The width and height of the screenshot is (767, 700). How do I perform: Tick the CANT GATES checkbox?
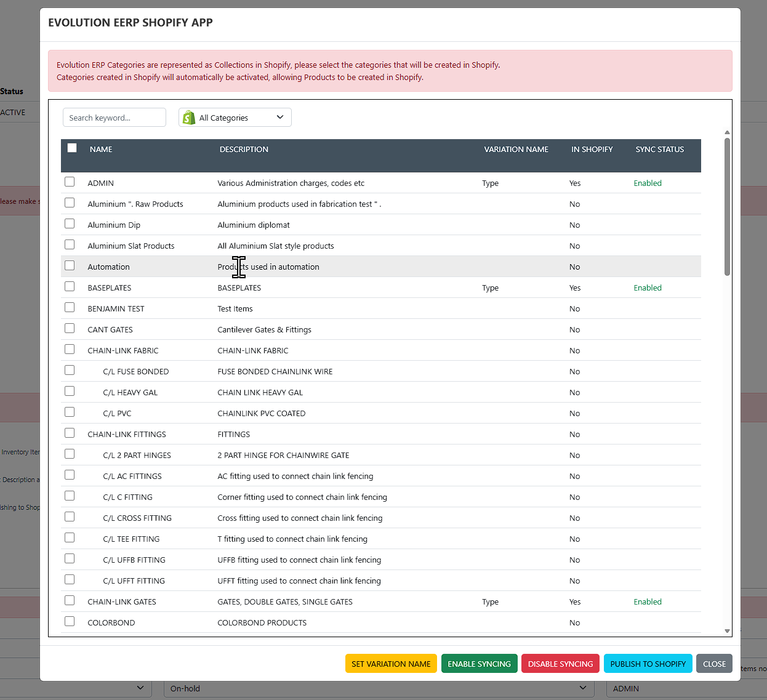click(70, 329)
